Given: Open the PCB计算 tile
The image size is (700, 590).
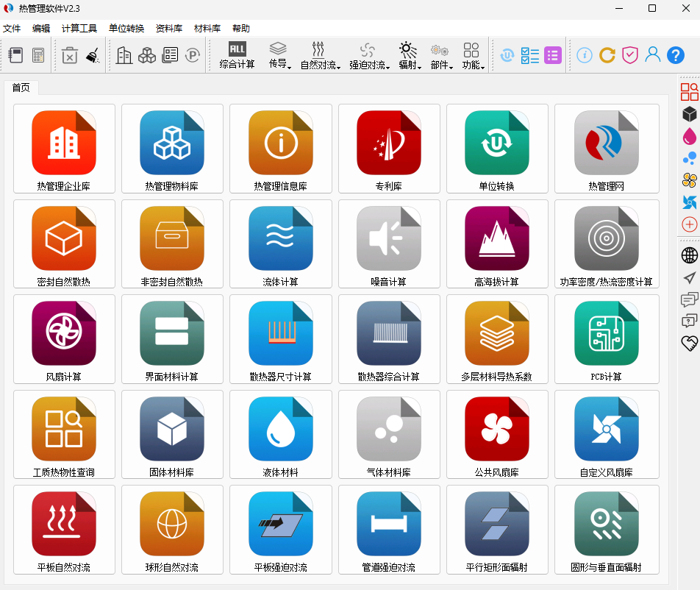Looking at the screenshot, I should tap(605, 338).
